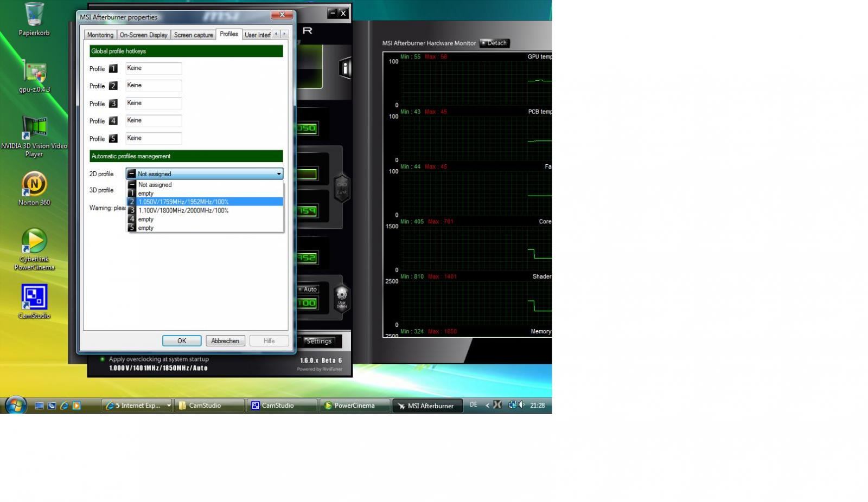Switch to MSI Afterburner taskbar button
868x502 pixels.
427,406
